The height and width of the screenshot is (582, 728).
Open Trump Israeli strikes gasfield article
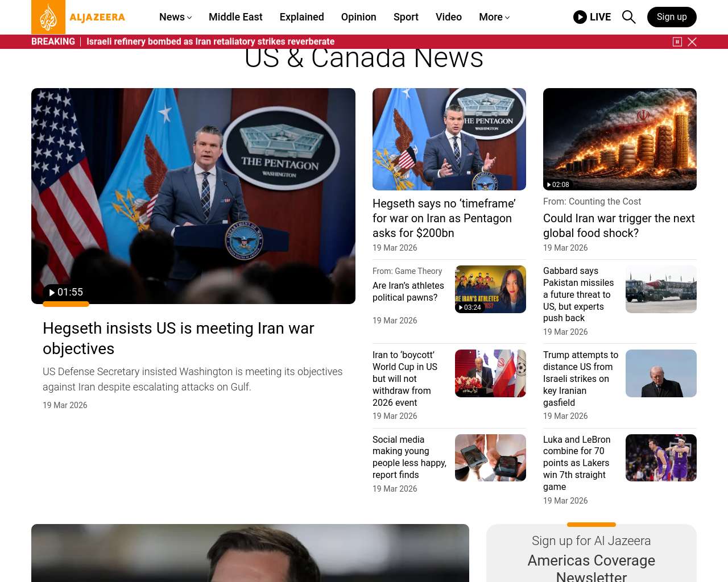[x=581, y=379]
